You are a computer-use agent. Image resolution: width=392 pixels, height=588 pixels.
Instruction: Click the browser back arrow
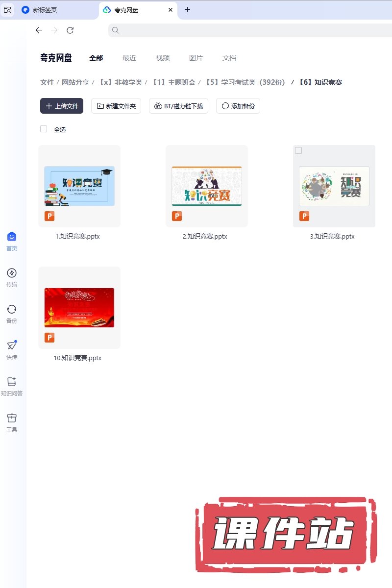(x=39, y=30)
